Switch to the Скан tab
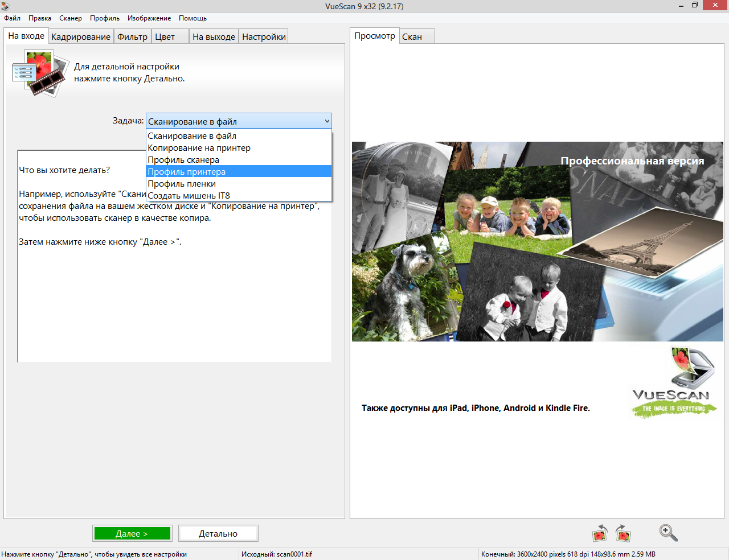 click(412, 37)
